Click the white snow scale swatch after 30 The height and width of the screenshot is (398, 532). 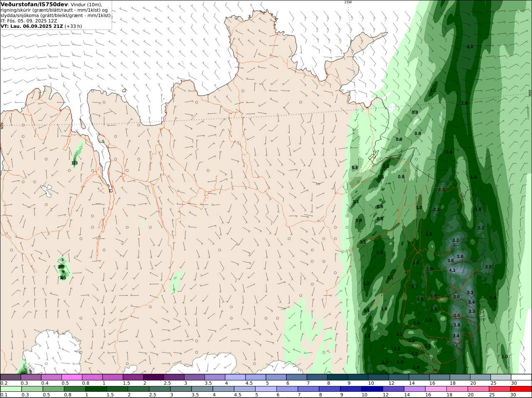click(x=521, y=377)
